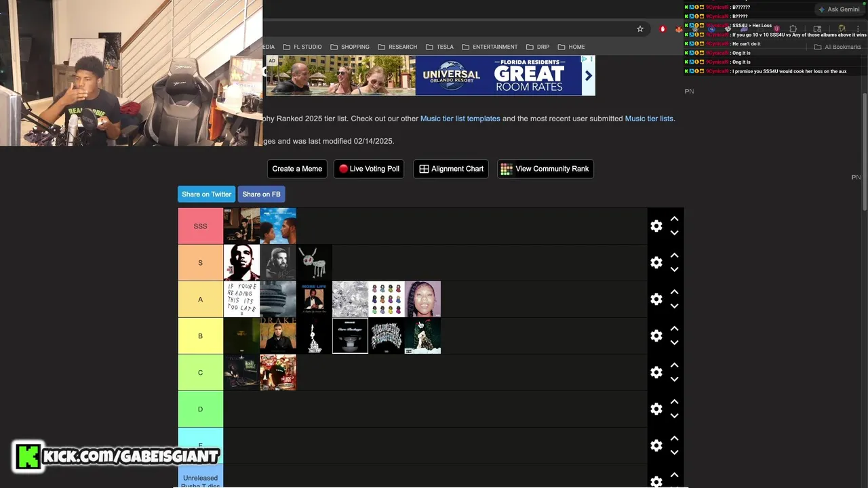The image size is (868, 488).
Task: Move SSS tier row down
Action: tap(674, 232)
